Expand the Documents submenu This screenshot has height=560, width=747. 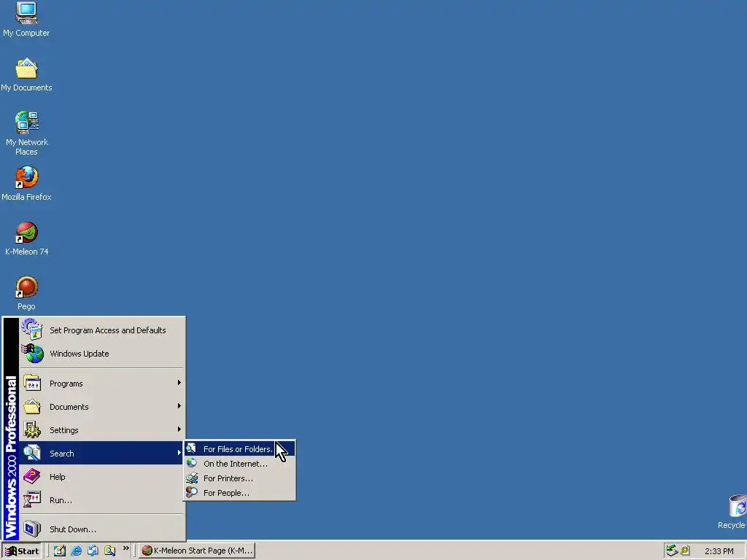tap(102, 407)
